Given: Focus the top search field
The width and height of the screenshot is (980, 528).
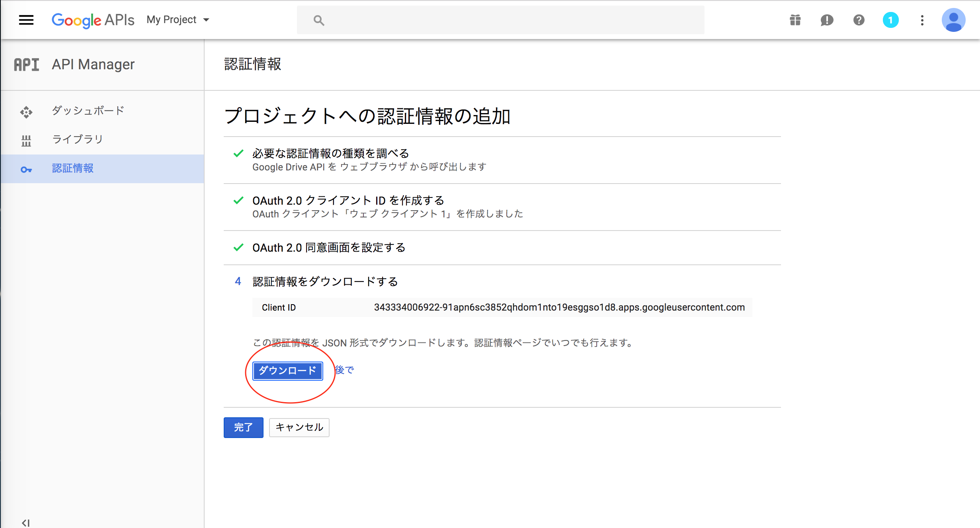Looking at the screenshot, I should (x=500, y=20).
